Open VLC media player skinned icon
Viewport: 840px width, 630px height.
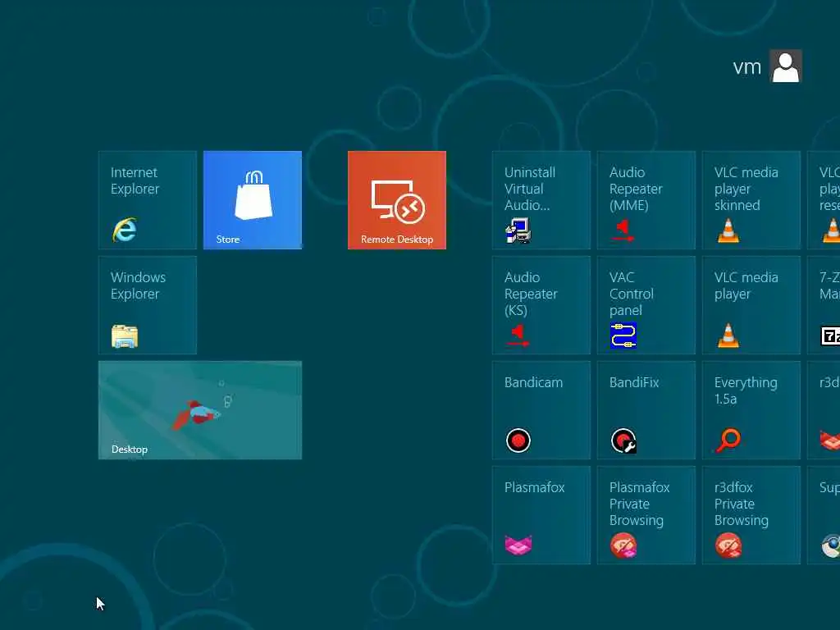point(728,231)
